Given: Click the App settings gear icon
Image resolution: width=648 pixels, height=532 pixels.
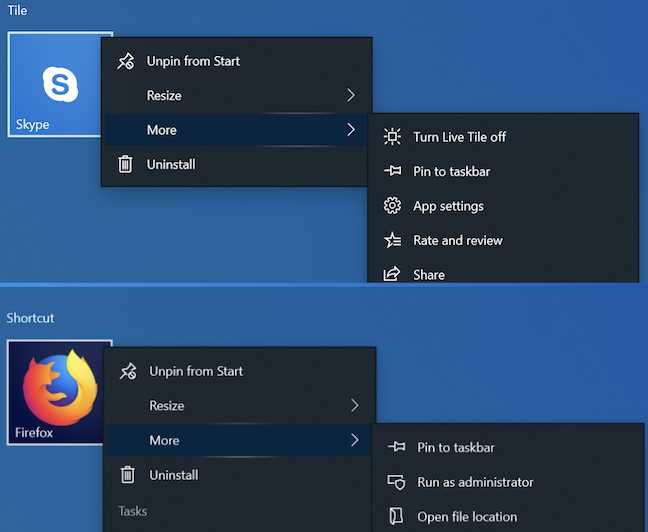Looking at the screenshot, I should tap(392, 205).
